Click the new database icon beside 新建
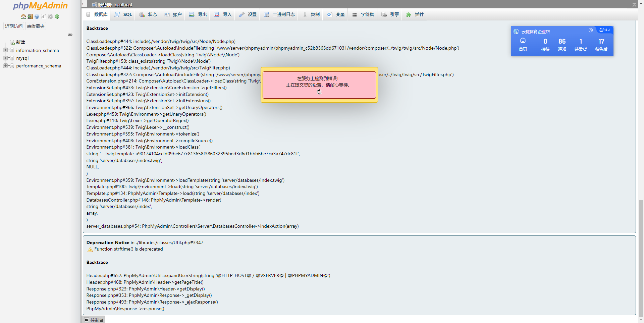Viewport: 644px width, 323px height. 12,43
